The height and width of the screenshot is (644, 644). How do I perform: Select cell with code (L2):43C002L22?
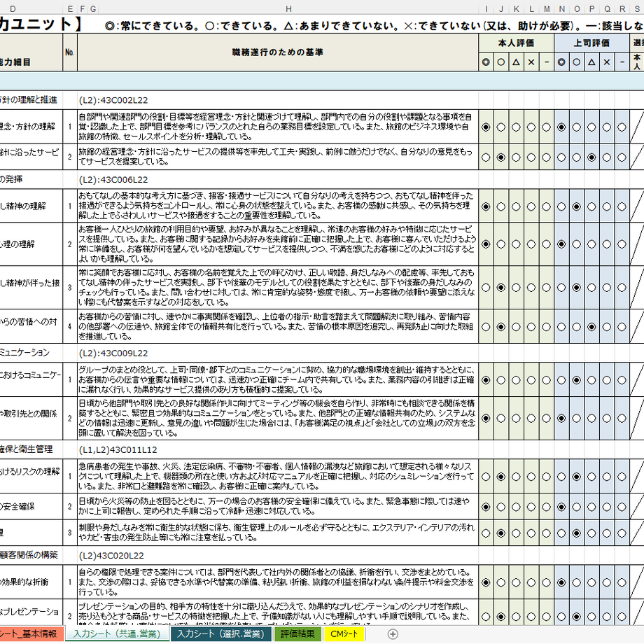(278, 100)
